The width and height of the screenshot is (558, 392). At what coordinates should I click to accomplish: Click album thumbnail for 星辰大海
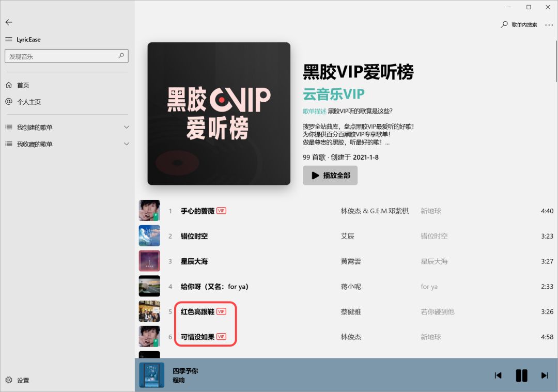pyautogui.click(x=149, y=261)
